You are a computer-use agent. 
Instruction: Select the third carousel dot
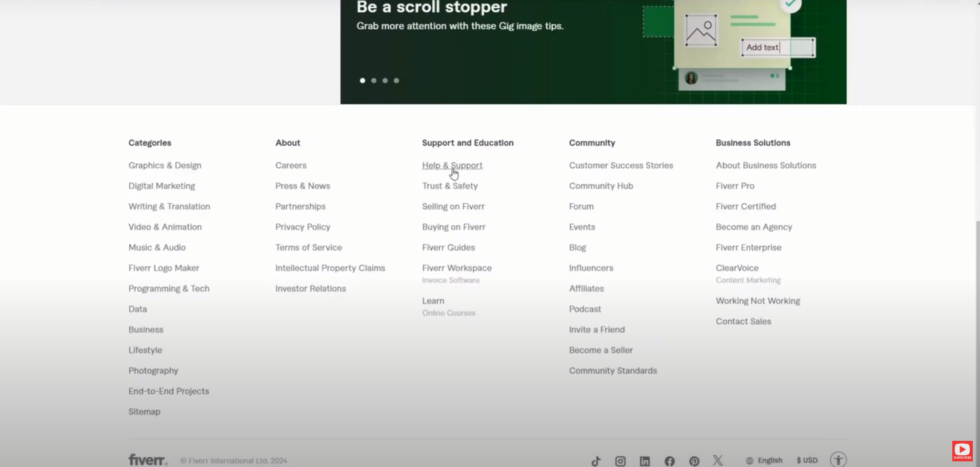pyautogui.click(x=385, y=81)
